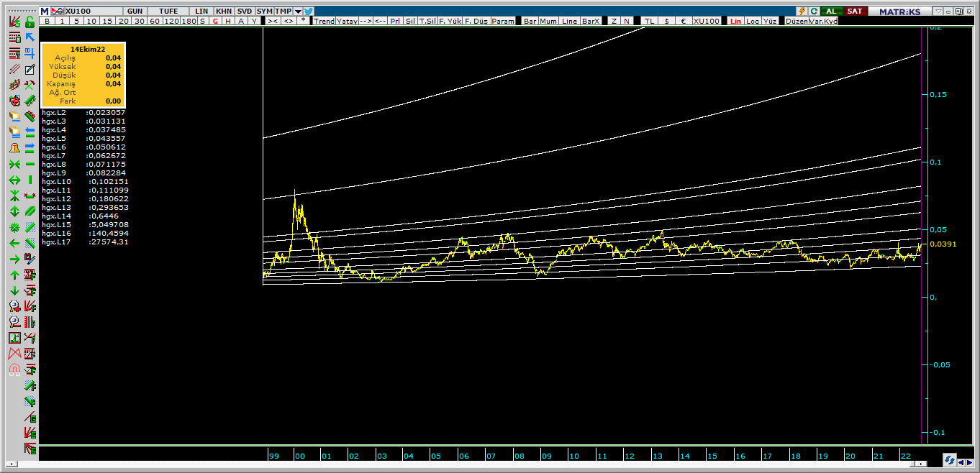The image size is (980, 473).
Task: Click the Matriks M logo icon at top left
Action: [45, 12]
